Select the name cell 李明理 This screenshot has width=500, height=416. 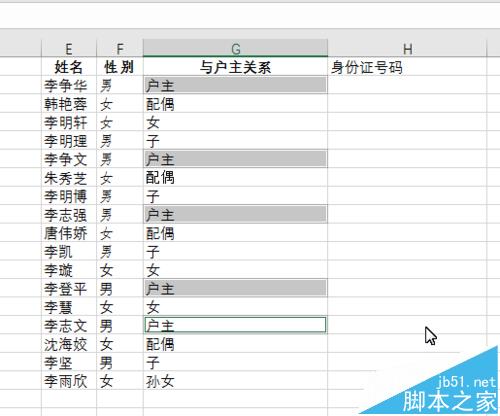pyautogui.click(x=69, y=141)
